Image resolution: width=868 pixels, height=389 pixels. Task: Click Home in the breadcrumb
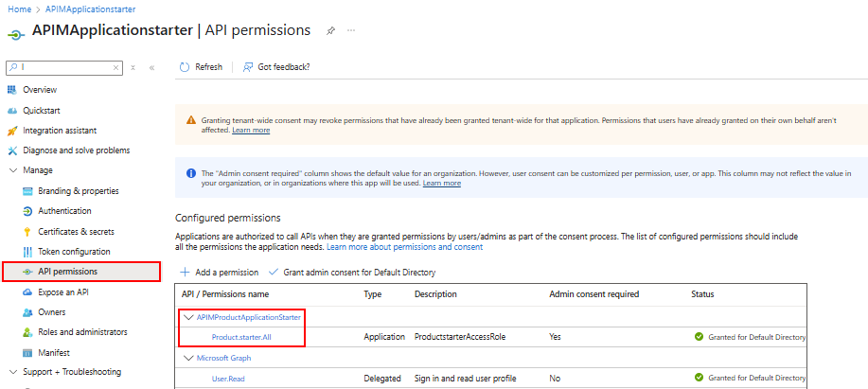[x=19, y=9]
